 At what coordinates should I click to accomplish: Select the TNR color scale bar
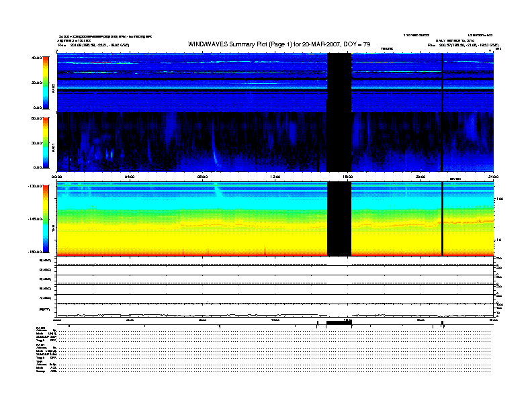(46, 219)
